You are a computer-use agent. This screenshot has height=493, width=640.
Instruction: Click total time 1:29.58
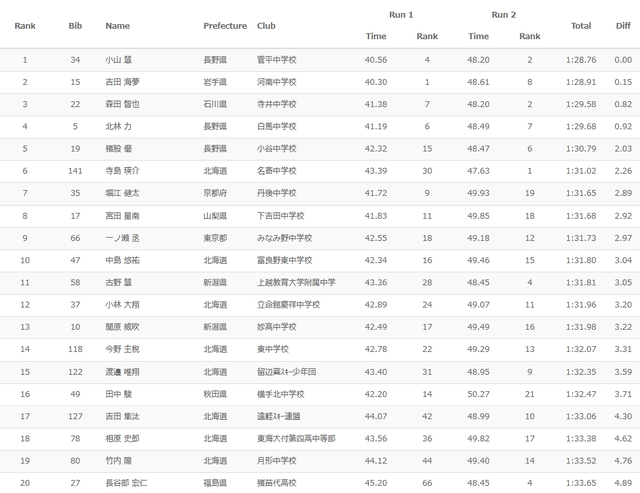pyautogui.click(x=581, y=104)
